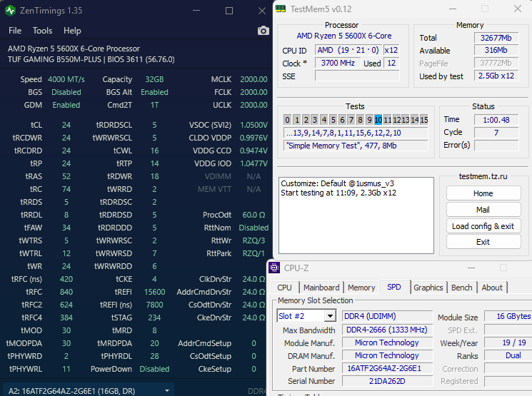Click the Available memory 316Mb value

496,50
